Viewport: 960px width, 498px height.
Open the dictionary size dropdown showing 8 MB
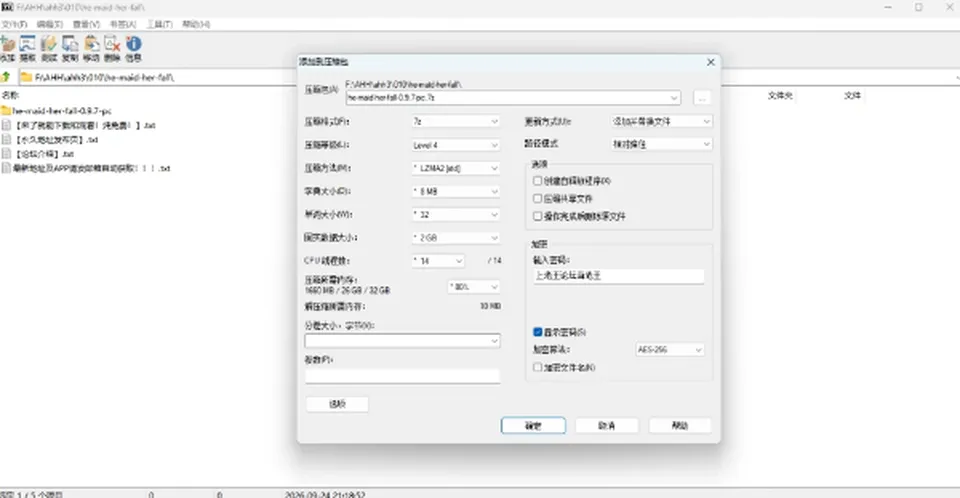coord(456,191)
